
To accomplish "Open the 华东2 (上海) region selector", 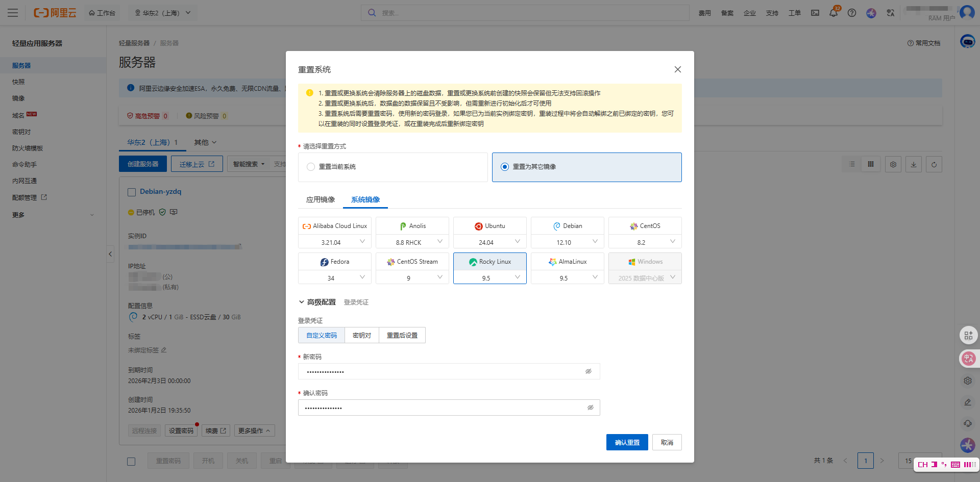I will (163, 13).
